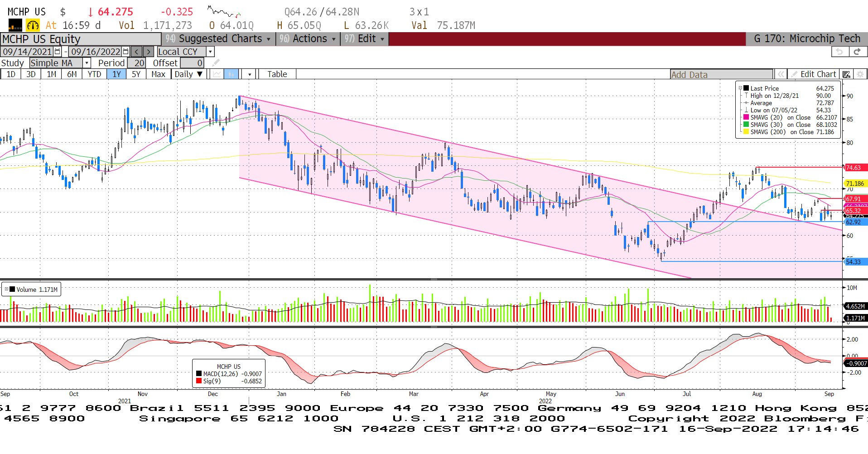Click the undo arrow icon
This screenshot has height=454, width=868.
pos(839,52)
